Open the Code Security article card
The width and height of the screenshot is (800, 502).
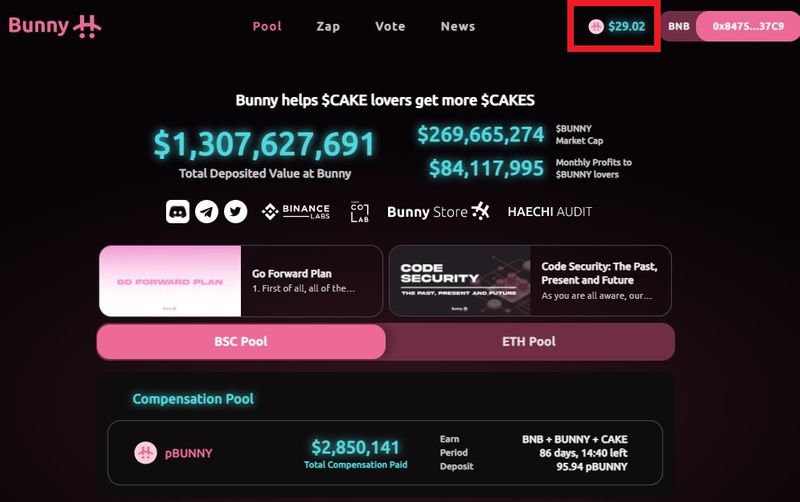[530, 281]
